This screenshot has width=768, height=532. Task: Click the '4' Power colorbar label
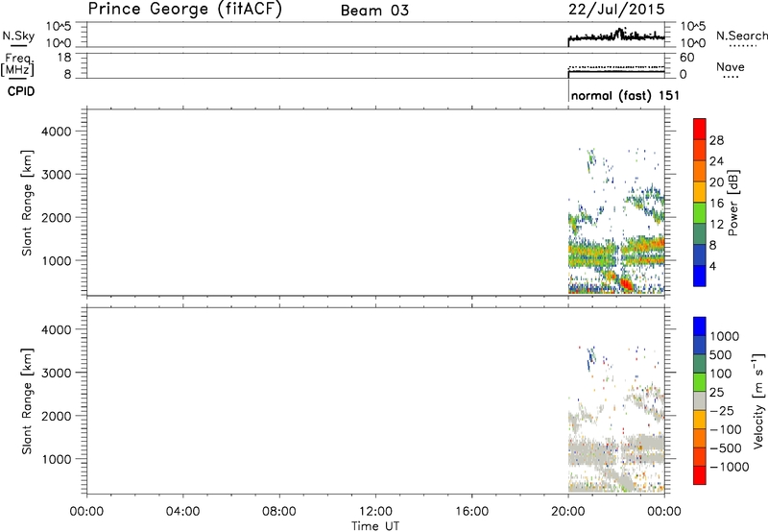[712, 266]
